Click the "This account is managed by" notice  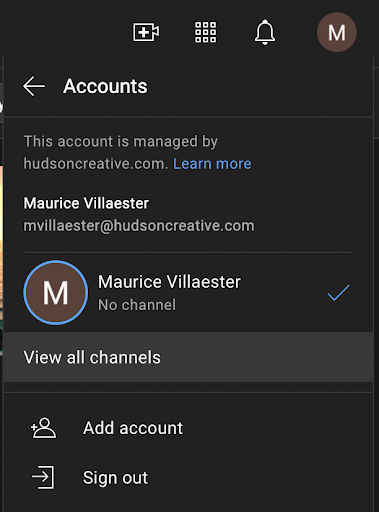[x=121, y=142]
